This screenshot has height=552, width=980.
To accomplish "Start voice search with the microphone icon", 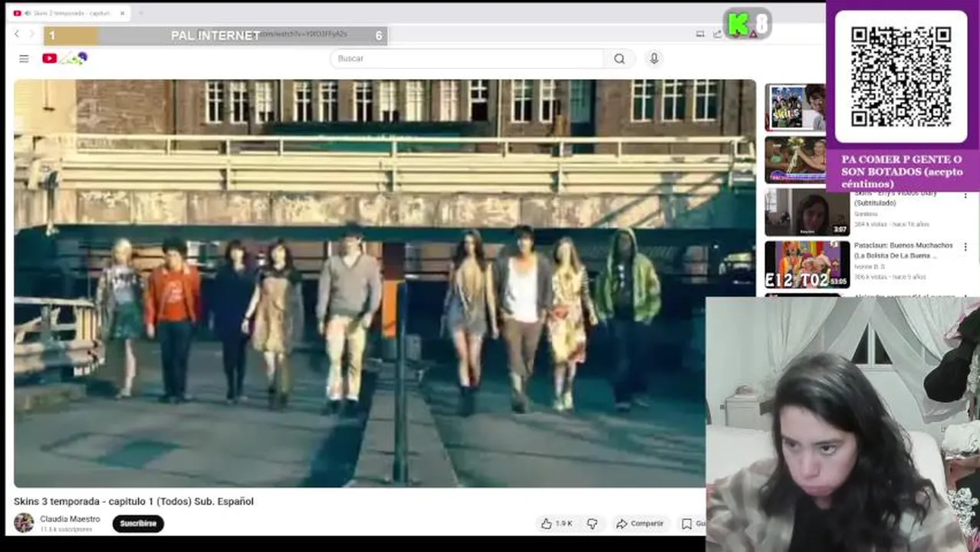I will click(x=654, y=58).
